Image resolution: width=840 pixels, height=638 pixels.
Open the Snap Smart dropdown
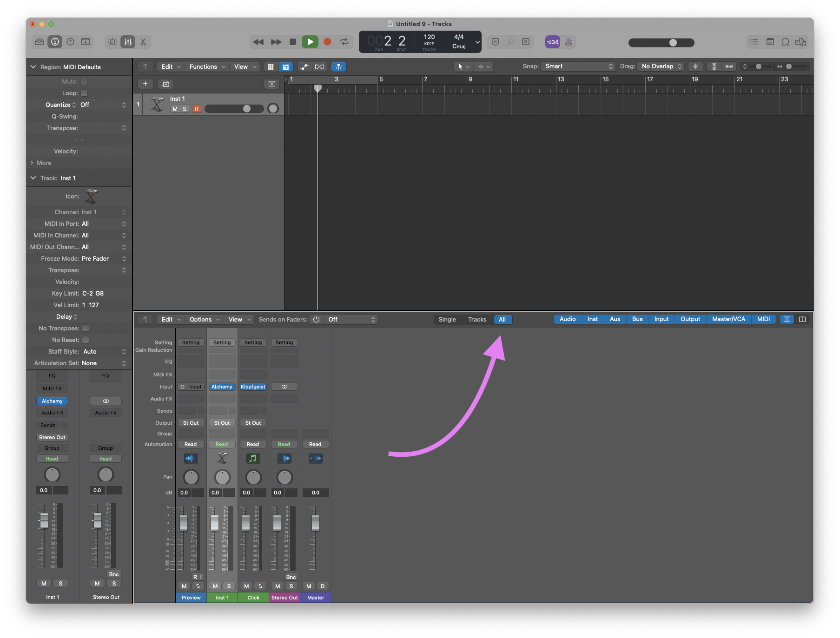pos(578,66)
